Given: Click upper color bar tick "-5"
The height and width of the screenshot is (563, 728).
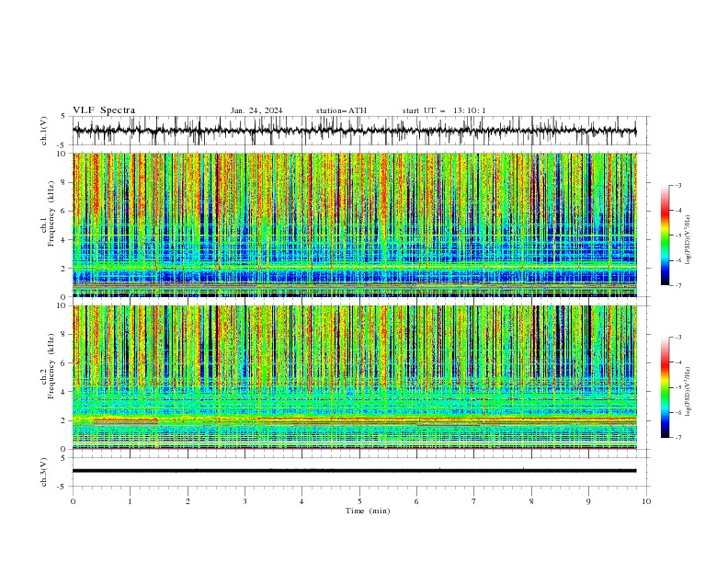Looking at the screenshot, I should point(678,236).
